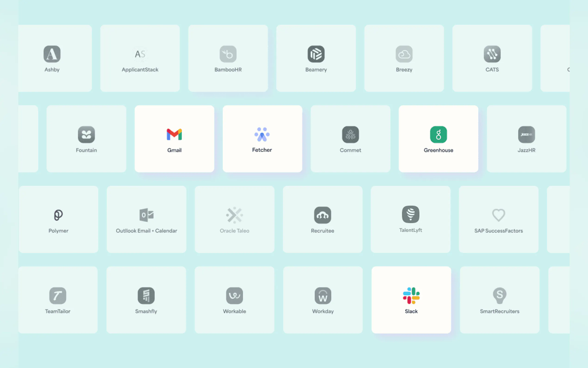Image resolution: width=588 pixels, height=368 pixels.
Task: Click the JazzHR label text
Action: [x=526, y=150]
